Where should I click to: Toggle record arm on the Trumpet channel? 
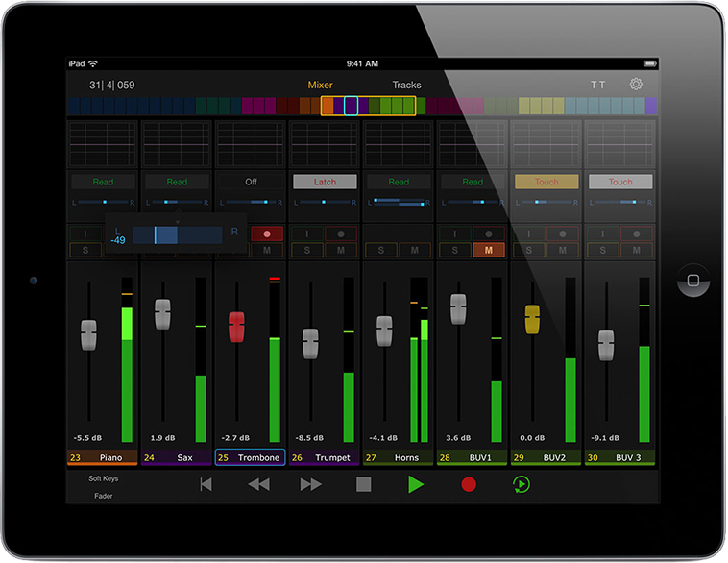(341, 233)
